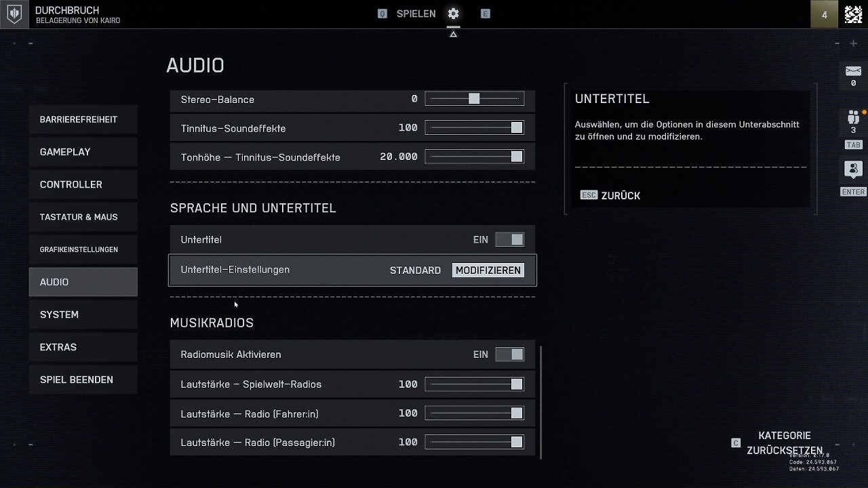
Task: Open the settings gear icon
Action: [x=453, y=14]
